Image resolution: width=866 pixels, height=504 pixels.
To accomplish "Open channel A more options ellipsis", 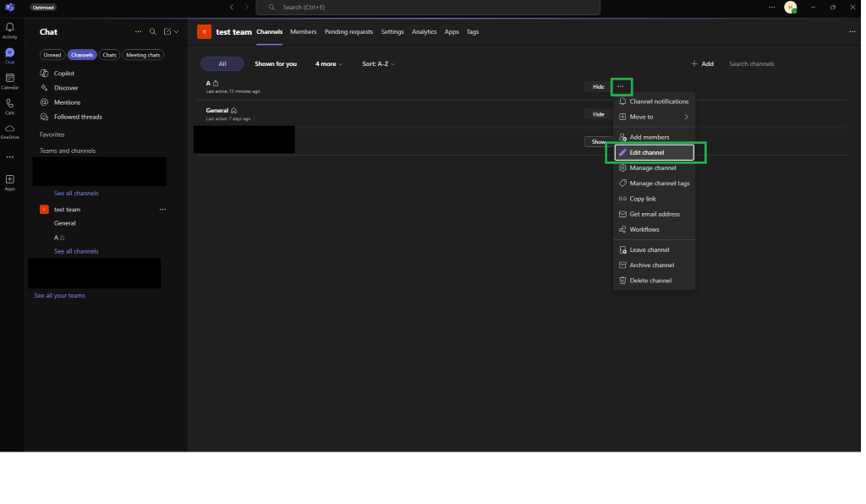I will point(621,86).
